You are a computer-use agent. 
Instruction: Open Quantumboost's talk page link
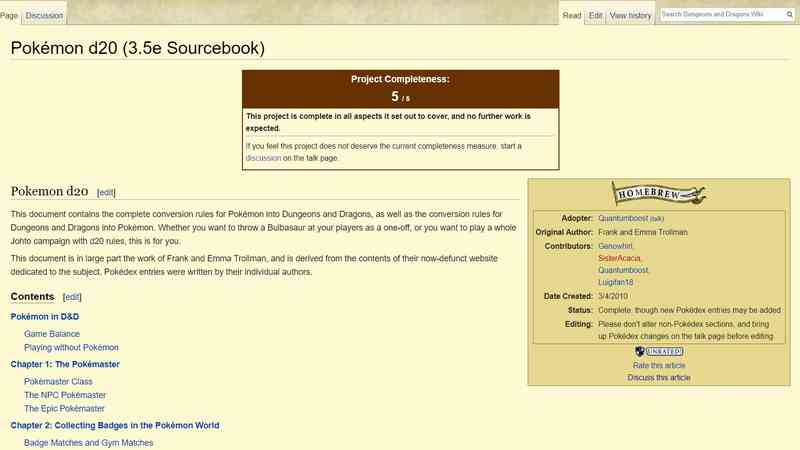click(x=657, y=218)
